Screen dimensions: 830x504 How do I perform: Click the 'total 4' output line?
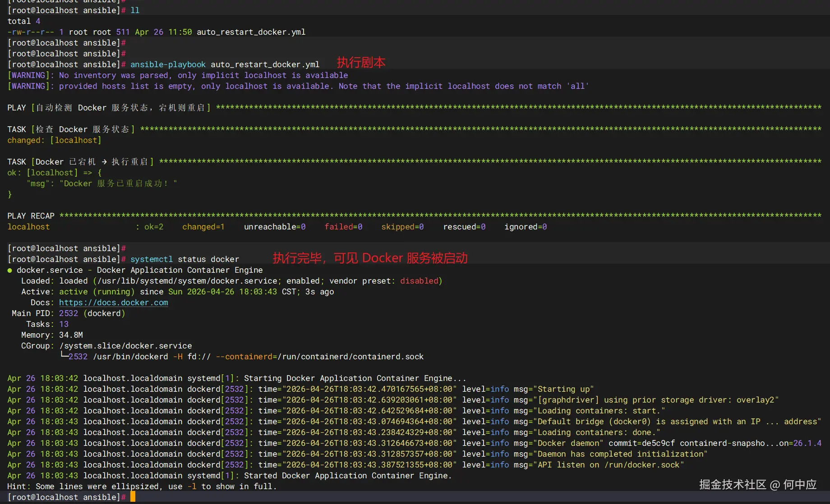[24, 21]
